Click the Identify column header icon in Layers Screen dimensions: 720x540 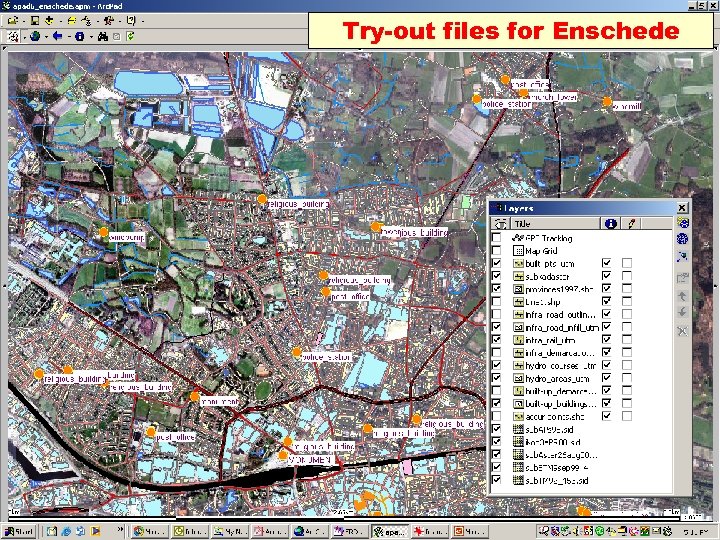point(611,224)
